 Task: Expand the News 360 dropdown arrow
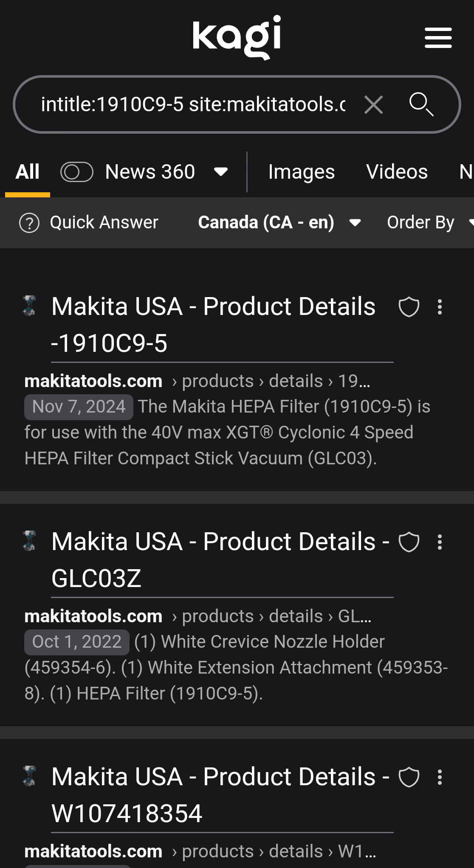point(221,172)
